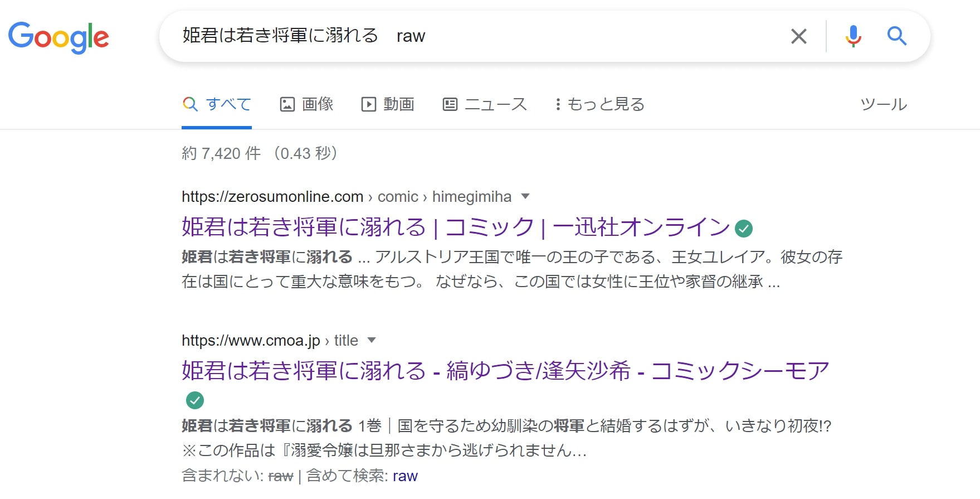Open dropdown arrow next to cmoa.jp URL

pyautogui.click(x=372, y=340)
